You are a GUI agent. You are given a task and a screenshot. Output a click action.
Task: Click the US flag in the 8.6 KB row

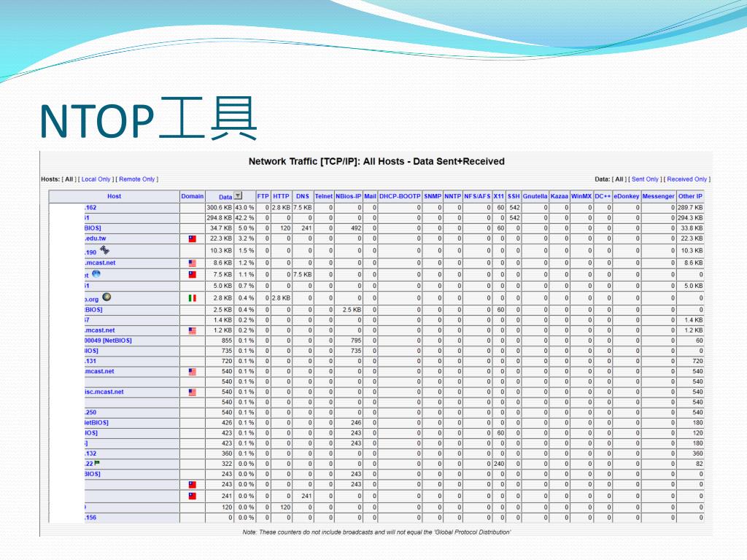click(193, 262)
